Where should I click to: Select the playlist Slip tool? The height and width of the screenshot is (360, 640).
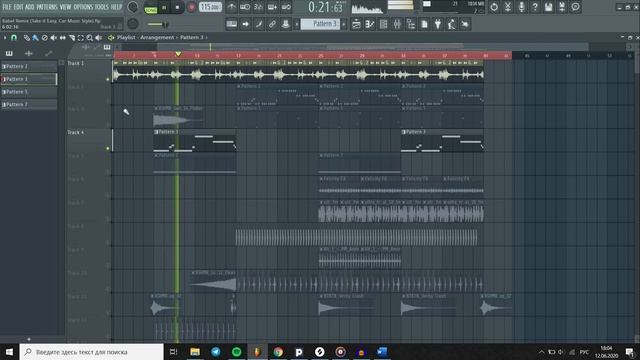point(62,38)
